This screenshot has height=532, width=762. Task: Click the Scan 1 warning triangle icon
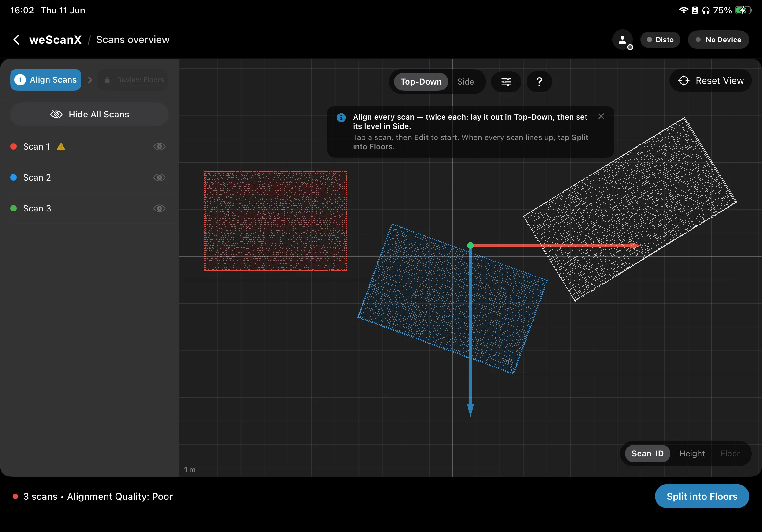click(61, 147)
